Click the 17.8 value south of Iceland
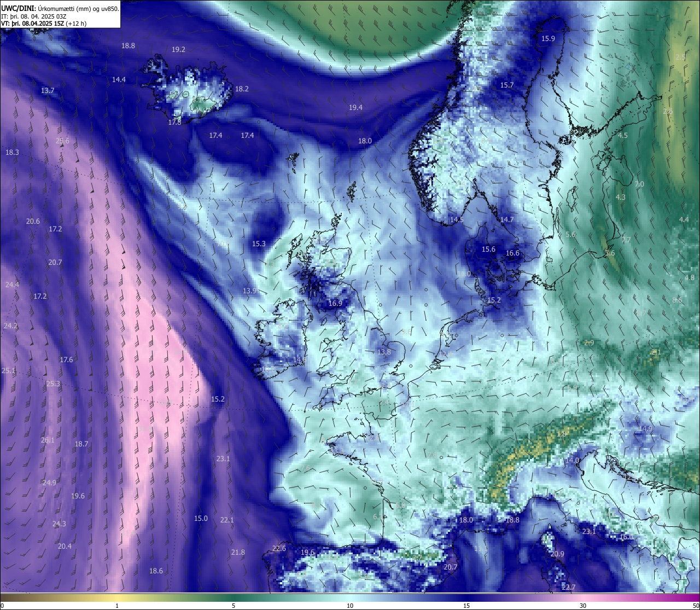The image size is (700, 610). (x=174, y=123)
